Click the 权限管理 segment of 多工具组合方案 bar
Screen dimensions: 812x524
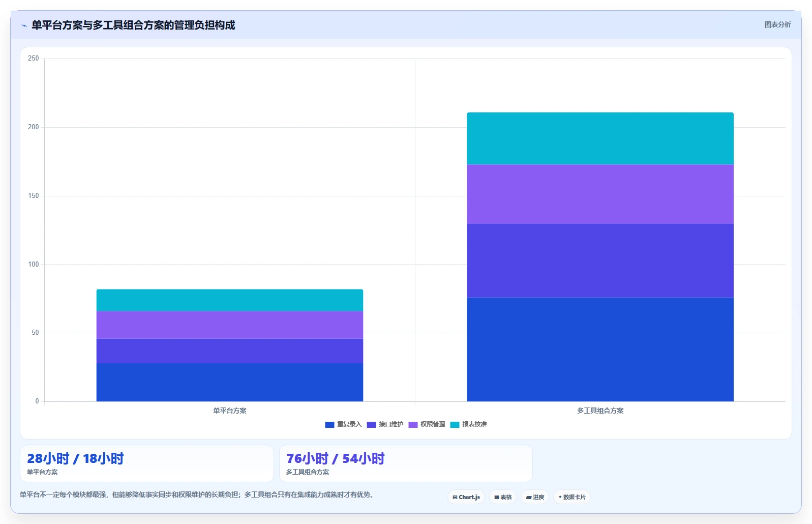(600, 194)
